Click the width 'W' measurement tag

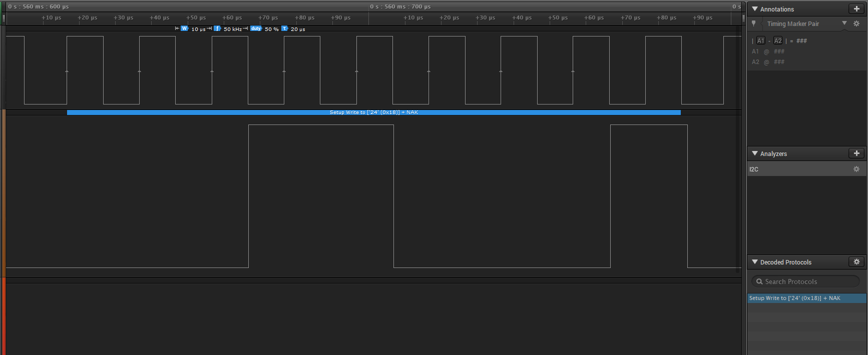pyautogui.click(x=184, y=28)
